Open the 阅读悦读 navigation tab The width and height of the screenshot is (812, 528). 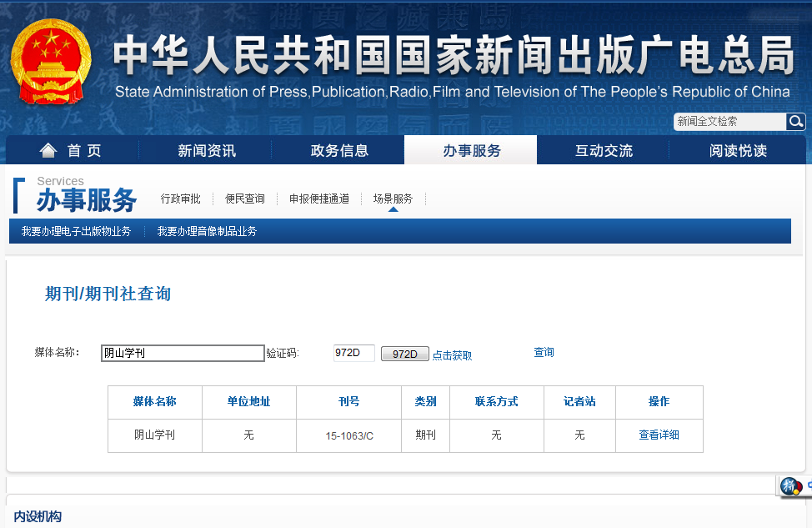click(x=738, y=150)
